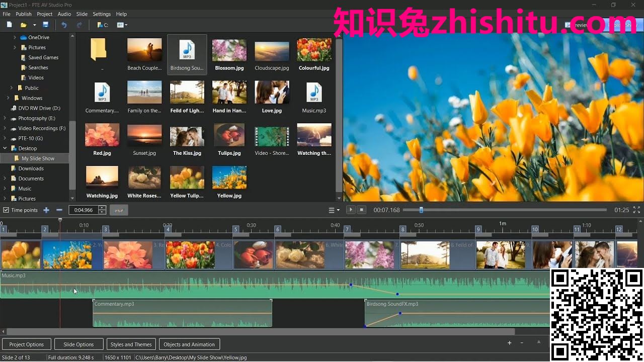Click the Project Options button
Viewport: 644px width, 362px height.
(27, 344)
